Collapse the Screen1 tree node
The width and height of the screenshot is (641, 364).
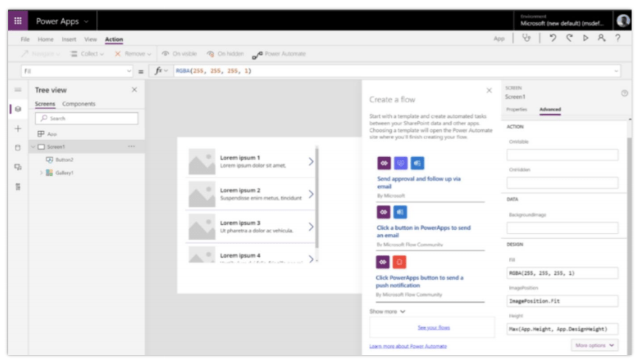[x=32, y=147]
